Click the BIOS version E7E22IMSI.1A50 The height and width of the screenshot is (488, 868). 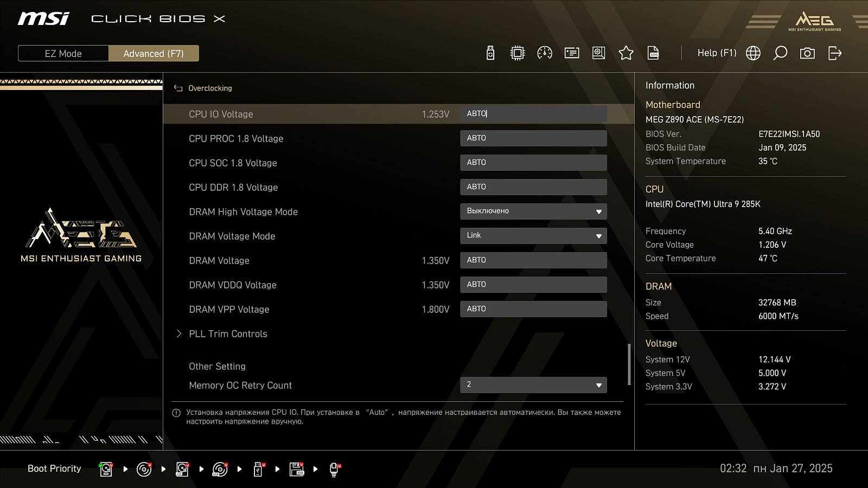pos(789,134)
